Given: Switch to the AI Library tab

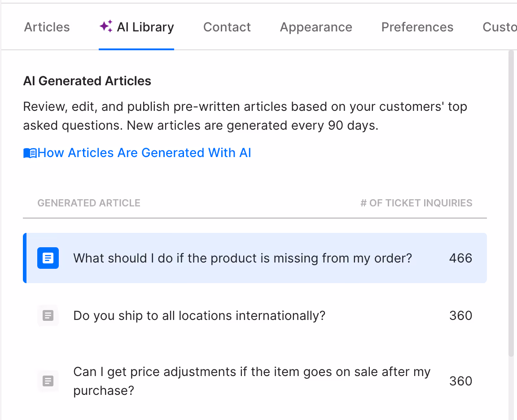Looking at the screenshot, I should pos(145,27).
